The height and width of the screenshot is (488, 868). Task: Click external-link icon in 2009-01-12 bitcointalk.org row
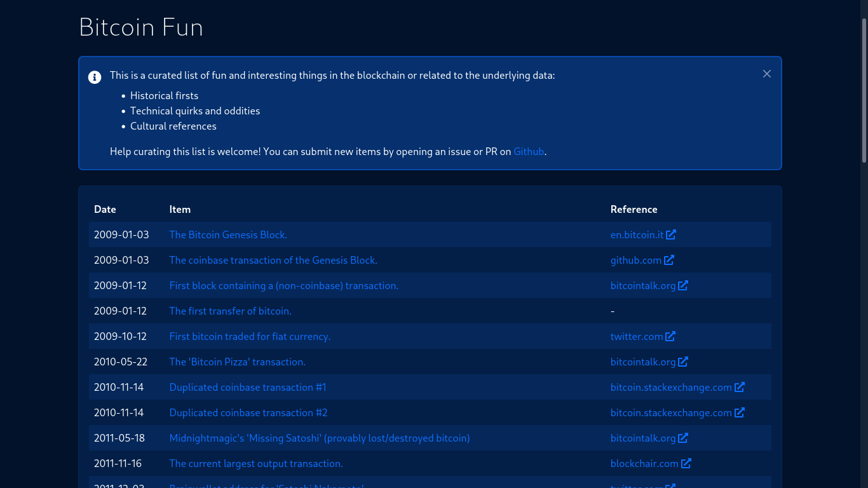coord(683,285)
